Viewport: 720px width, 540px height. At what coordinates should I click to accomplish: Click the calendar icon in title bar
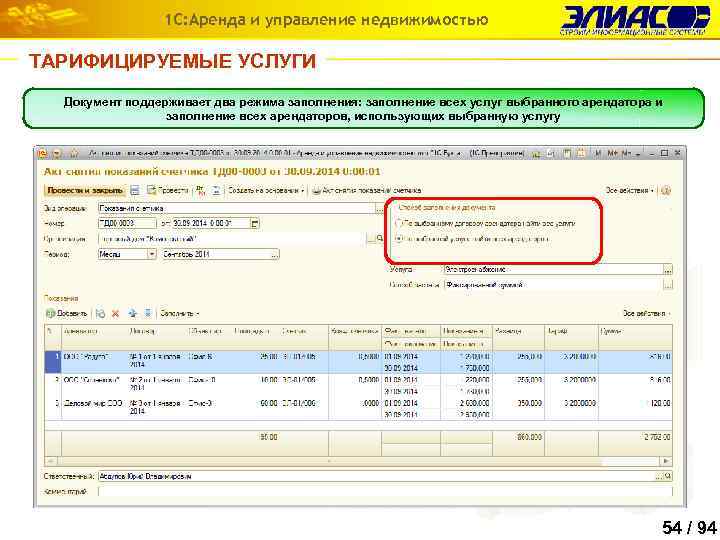pyautogui.click(x=580, y=153)
